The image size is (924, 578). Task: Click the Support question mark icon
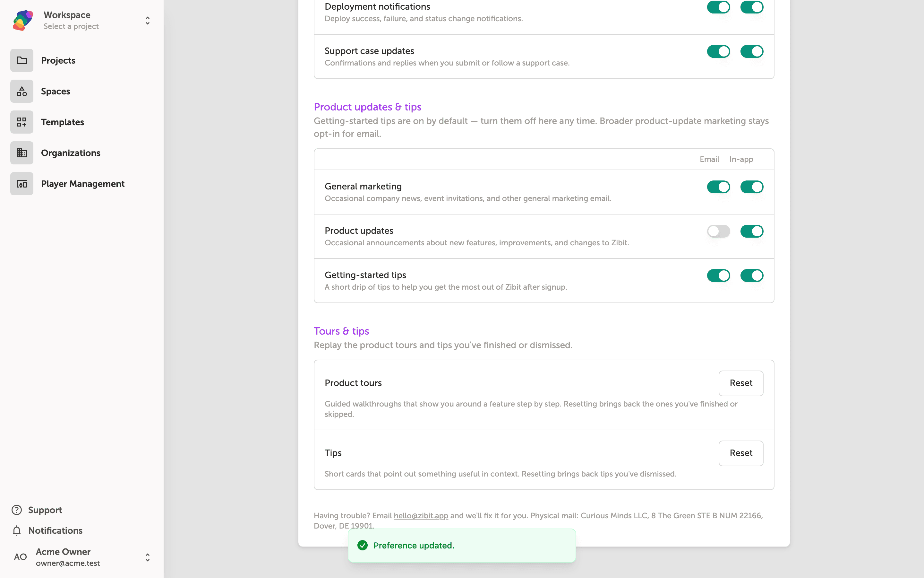17,510
